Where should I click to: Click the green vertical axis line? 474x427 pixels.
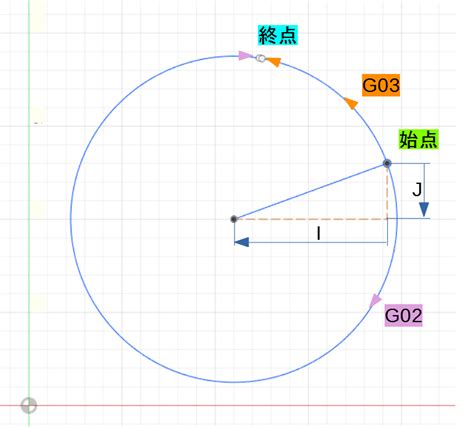coord(29,200)
